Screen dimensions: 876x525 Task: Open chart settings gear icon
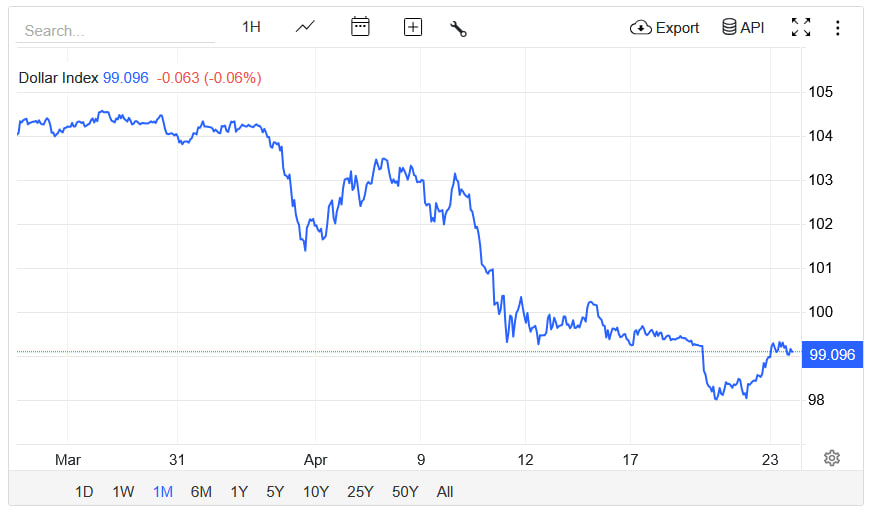pos(832,458)
